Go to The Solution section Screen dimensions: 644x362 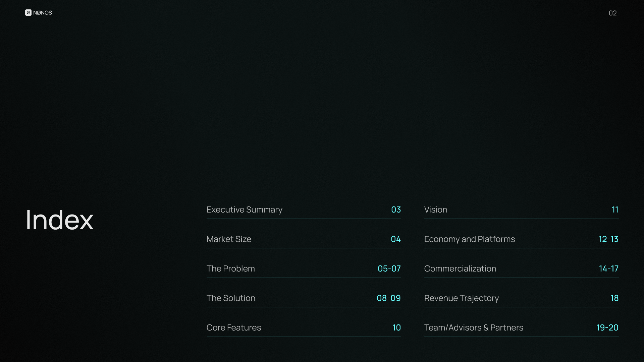(231, 298)
